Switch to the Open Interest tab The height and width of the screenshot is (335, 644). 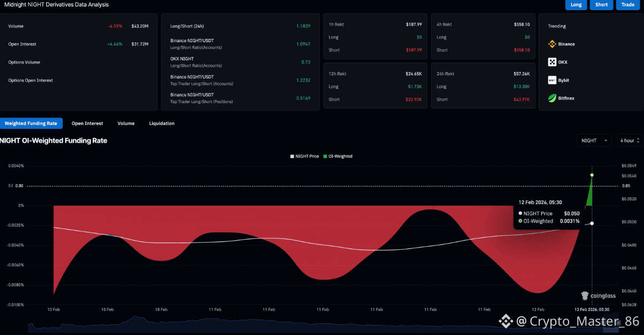pos(87,123)
